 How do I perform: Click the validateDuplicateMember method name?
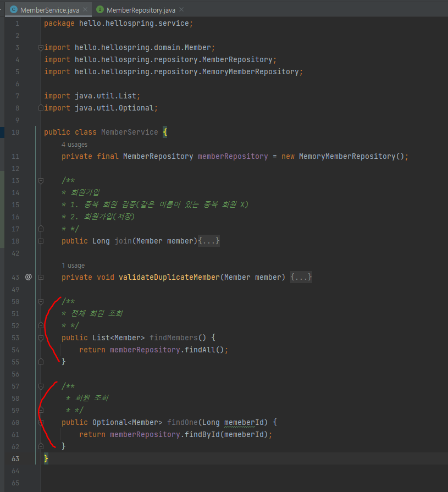click(169, 277)
